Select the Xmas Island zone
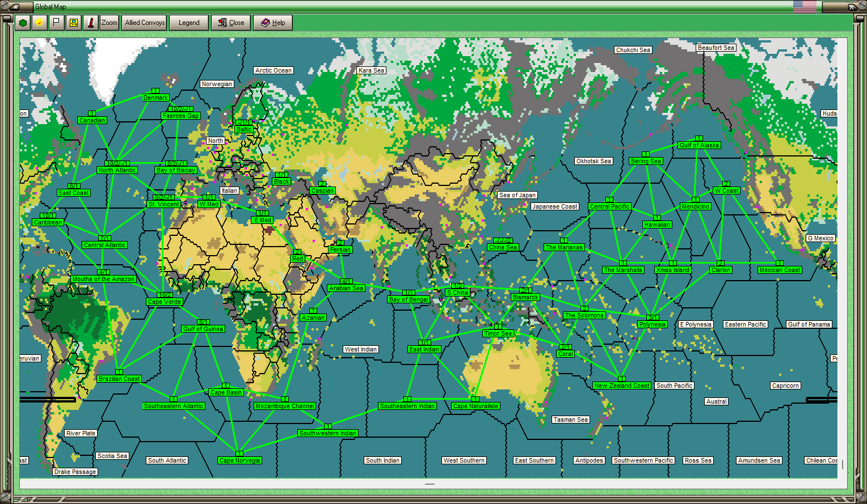 click(673, 270)
